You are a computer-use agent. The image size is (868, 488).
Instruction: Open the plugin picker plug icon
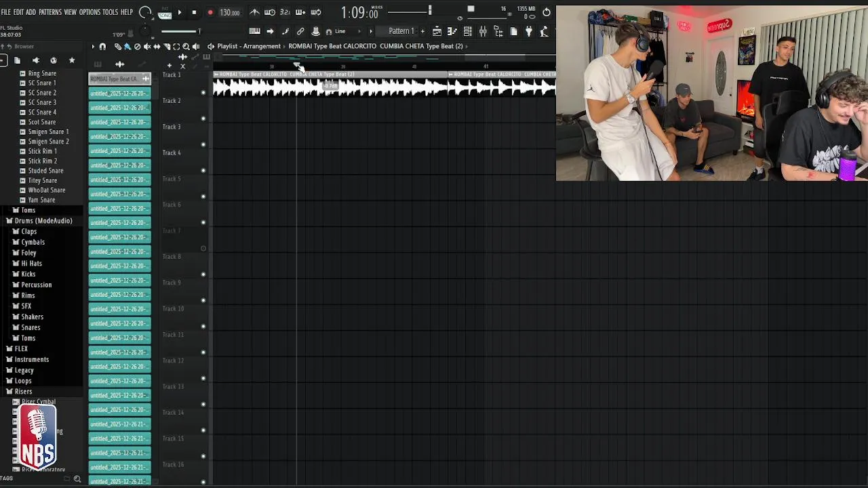coord(529,31)
